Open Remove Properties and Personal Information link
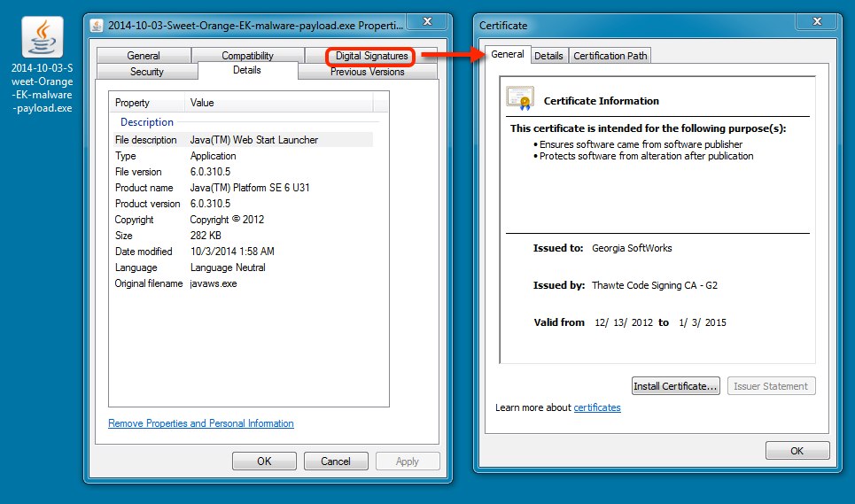Viewport: 855px width, 504px height. pos(200,423)
